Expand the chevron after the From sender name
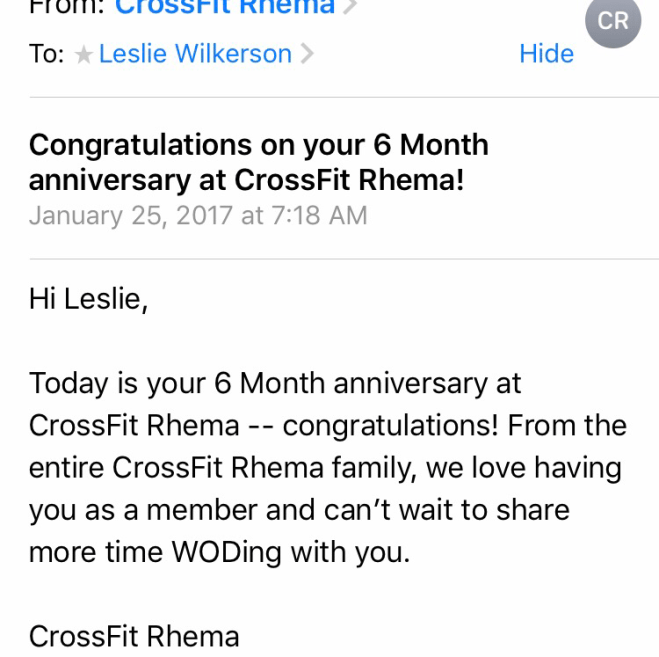This screenshot has width=659, height=657. pyautogui.click(x=351, y=8)
